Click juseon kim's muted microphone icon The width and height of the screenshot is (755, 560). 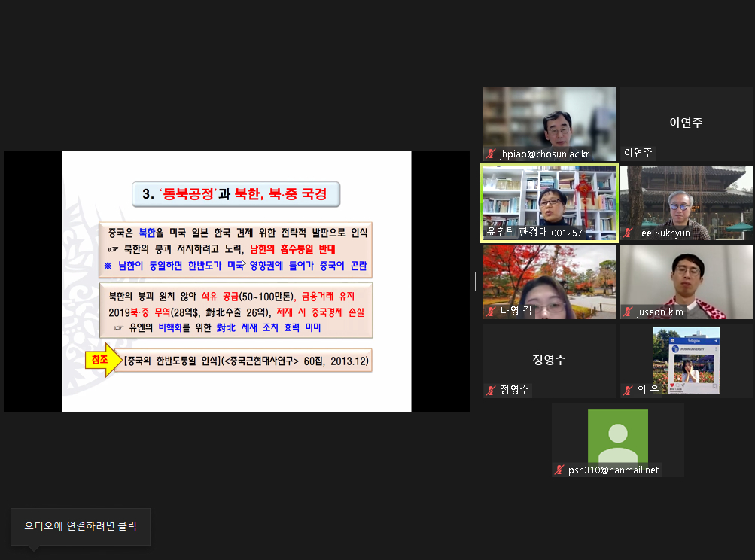[627, 311]
